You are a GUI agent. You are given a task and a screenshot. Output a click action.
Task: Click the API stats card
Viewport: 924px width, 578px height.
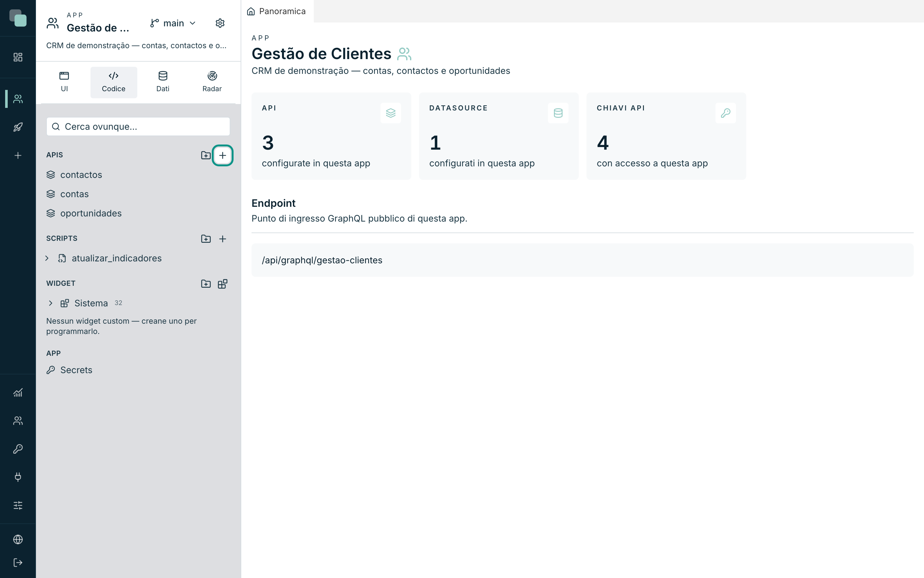pyautogui.click(x=331, y=136)
